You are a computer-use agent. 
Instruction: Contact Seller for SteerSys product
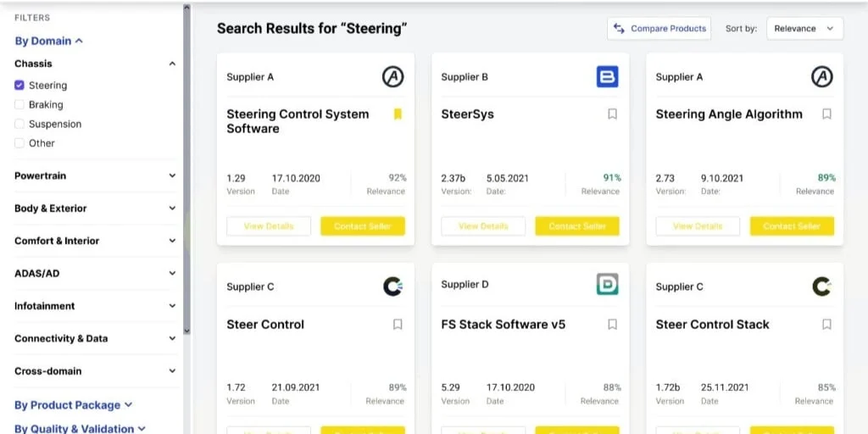coord(576,225)
